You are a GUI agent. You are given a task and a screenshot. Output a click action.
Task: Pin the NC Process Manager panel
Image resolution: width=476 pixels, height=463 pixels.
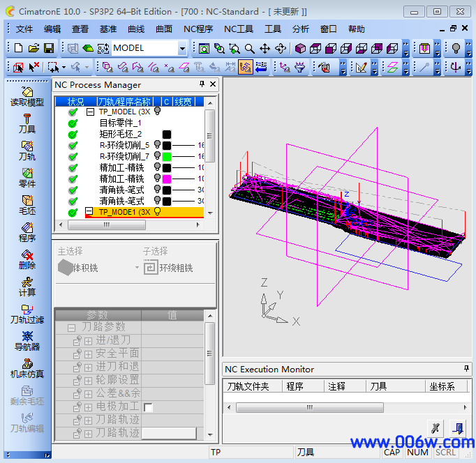click(x=202, y=84)
